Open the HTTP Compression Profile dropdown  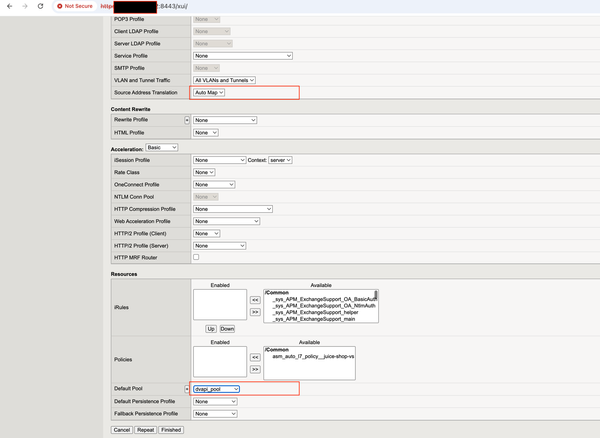click(233, 209)
